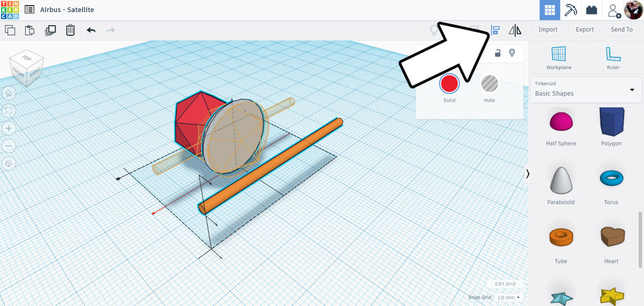This screenshot has width=644, height=306.
Task: Click the Import button
Action: click(x=548, y=30)
